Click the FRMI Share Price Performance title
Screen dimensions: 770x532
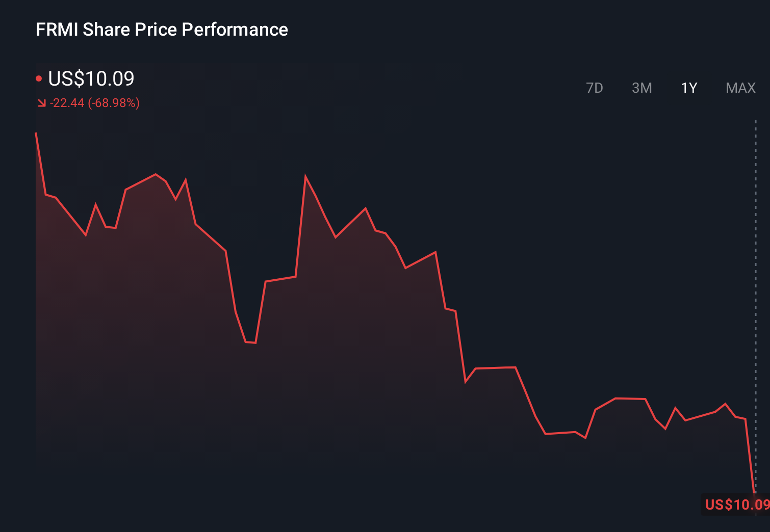tap(161, 30)
